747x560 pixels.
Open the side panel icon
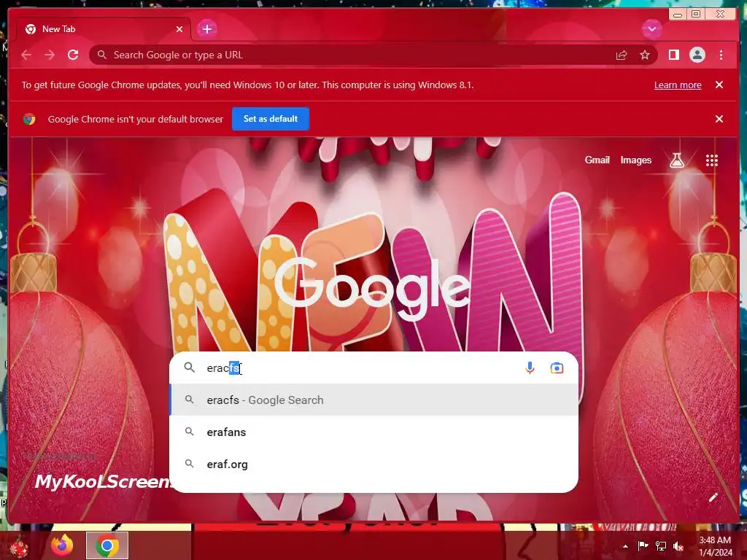673,55
